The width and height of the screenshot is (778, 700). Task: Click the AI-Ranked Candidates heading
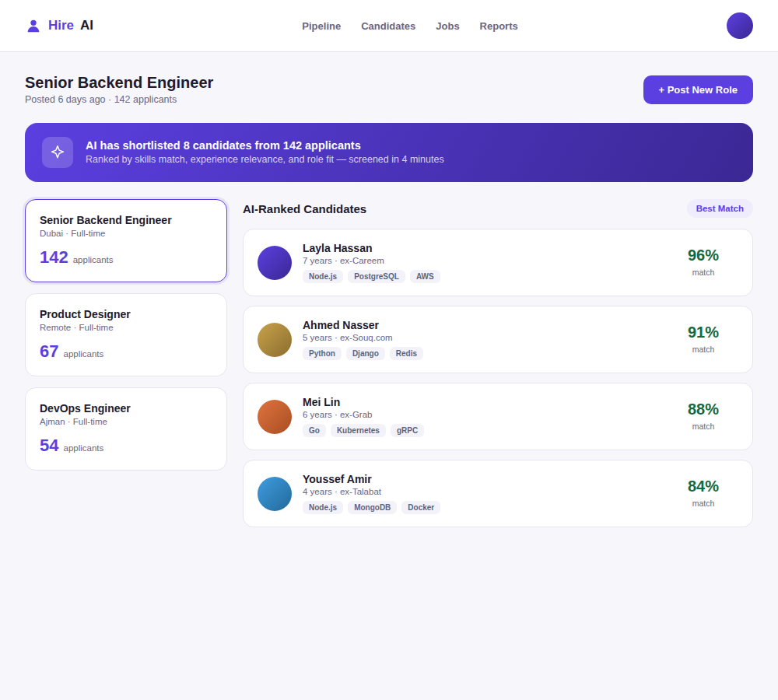pos(304,209)
